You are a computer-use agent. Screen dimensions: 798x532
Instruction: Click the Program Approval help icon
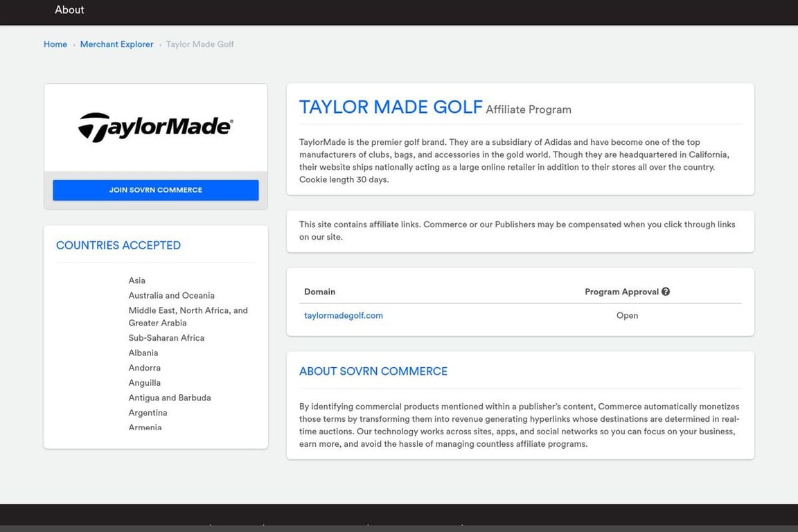(666, 292)
